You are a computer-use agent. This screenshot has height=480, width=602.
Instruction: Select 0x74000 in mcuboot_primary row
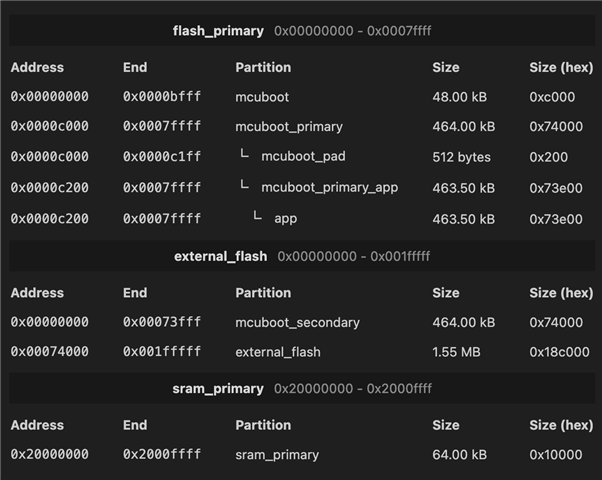(556, 127)
